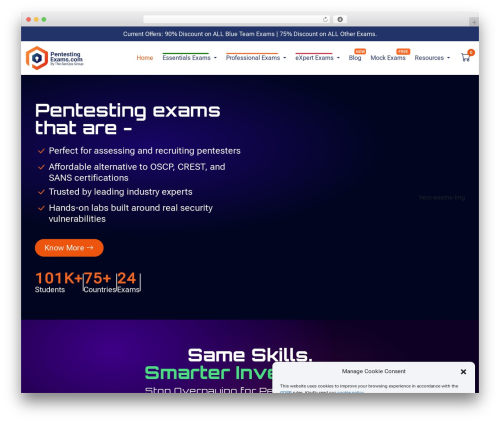This screenshot has height=423, width=500.
Task: Open a new browser tab with plus button
Action: point(474,22)
